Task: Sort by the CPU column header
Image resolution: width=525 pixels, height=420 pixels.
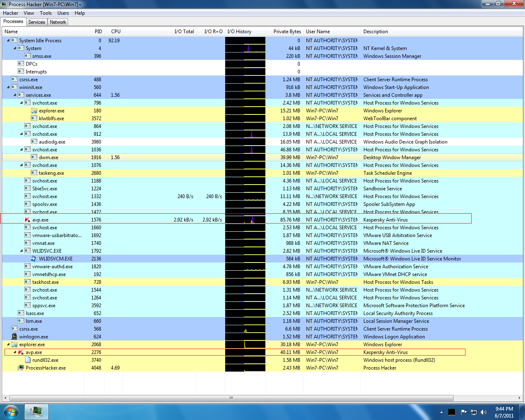Action: [x=114, y=32]
